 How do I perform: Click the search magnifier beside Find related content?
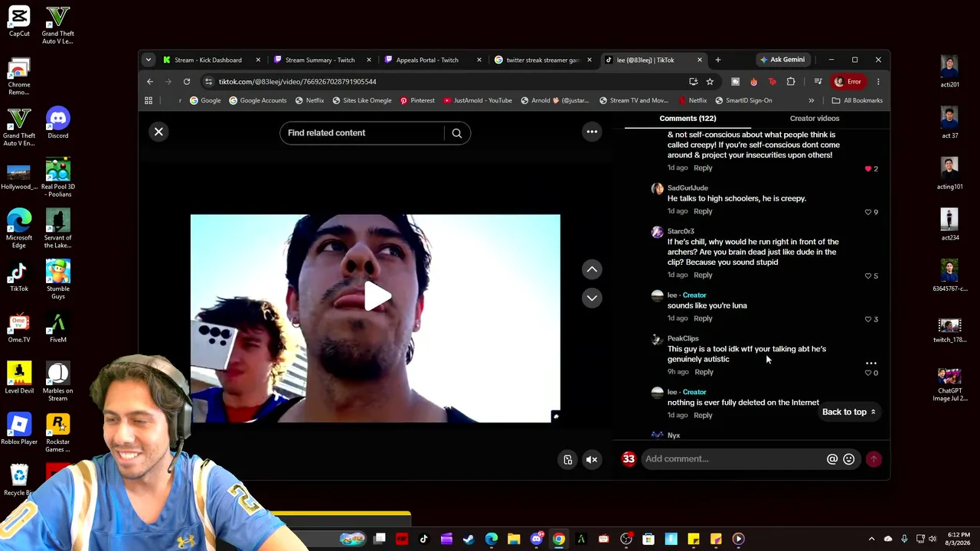pyautogui.click(x=457, y=133)
